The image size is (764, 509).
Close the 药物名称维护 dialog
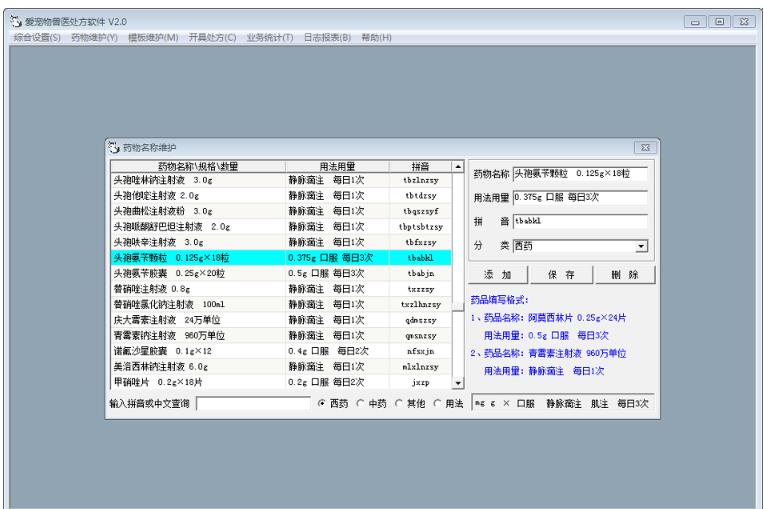click(646, 147)
